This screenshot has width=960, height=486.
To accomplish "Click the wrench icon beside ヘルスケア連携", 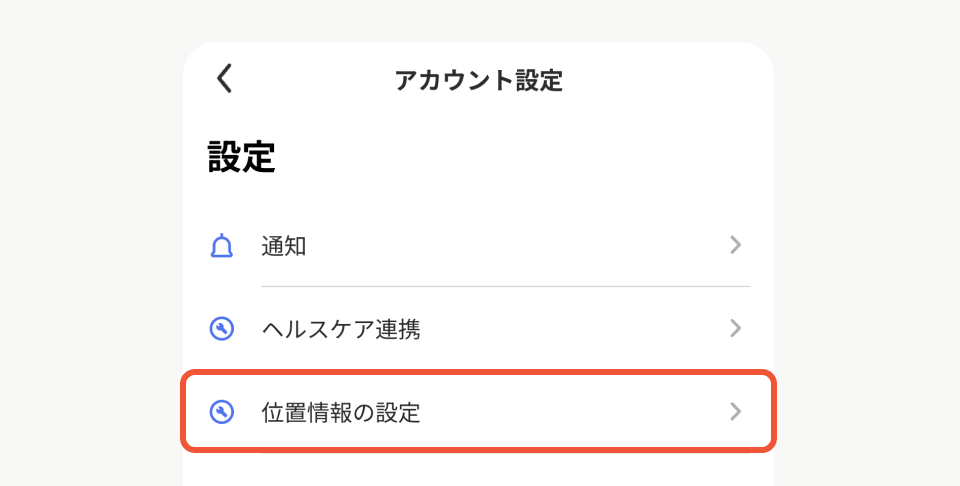I will tap(222, 329).
